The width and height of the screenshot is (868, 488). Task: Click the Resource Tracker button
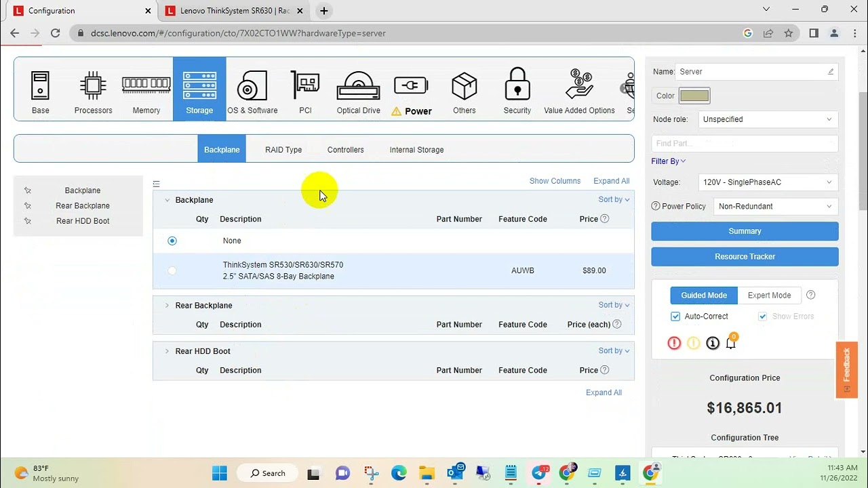(x=745, y=256)
